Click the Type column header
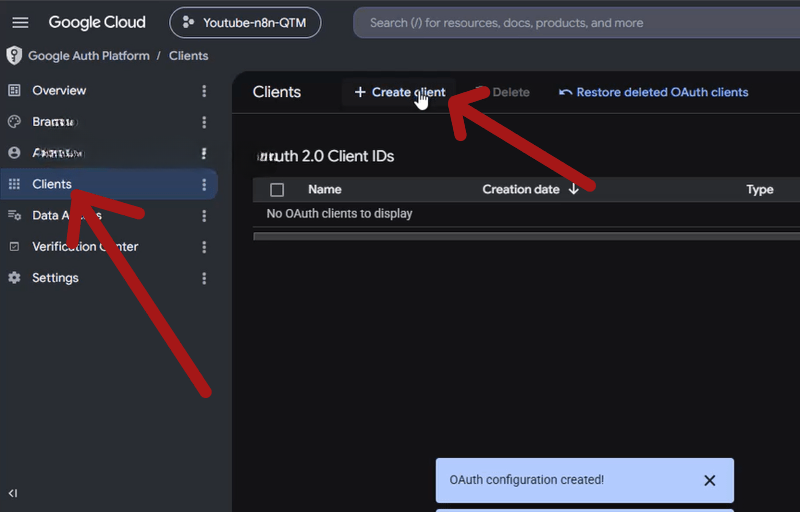 pos(760,190)
